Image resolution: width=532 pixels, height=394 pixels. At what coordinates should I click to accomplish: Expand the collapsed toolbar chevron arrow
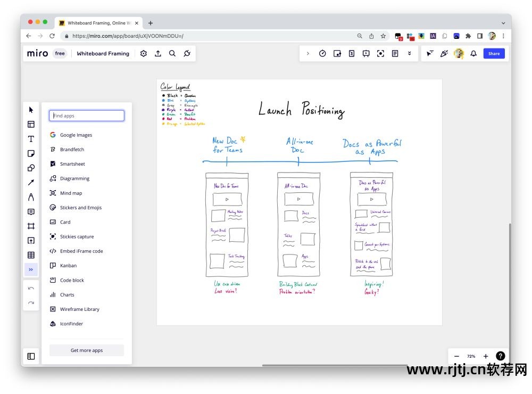tap(307, 53)
